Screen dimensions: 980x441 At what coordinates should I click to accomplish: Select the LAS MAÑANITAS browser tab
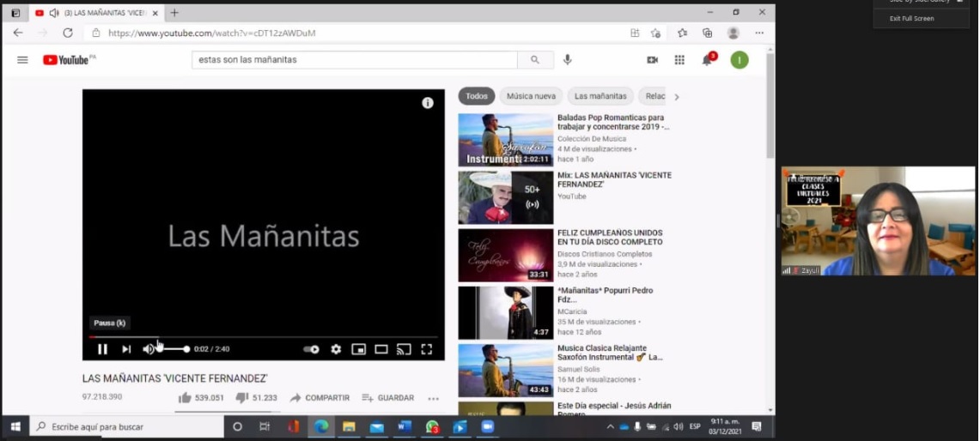(x=96, y=13)
